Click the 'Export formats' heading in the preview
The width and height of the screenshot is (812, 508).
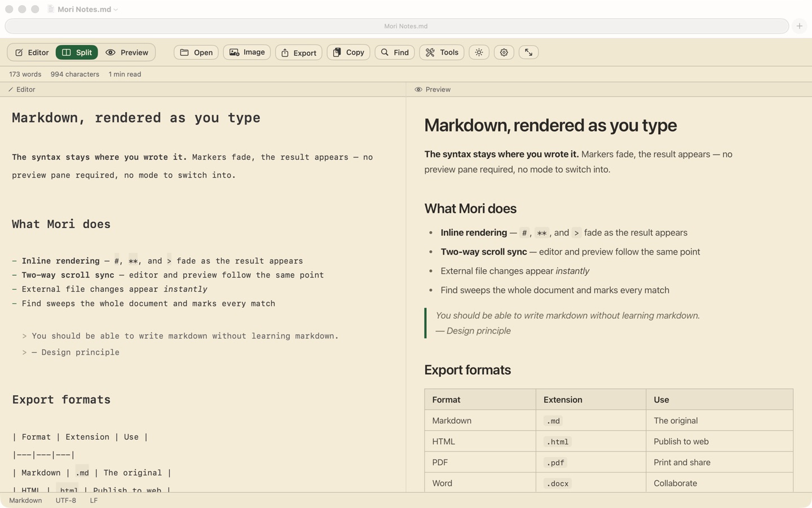coord(467,370)
